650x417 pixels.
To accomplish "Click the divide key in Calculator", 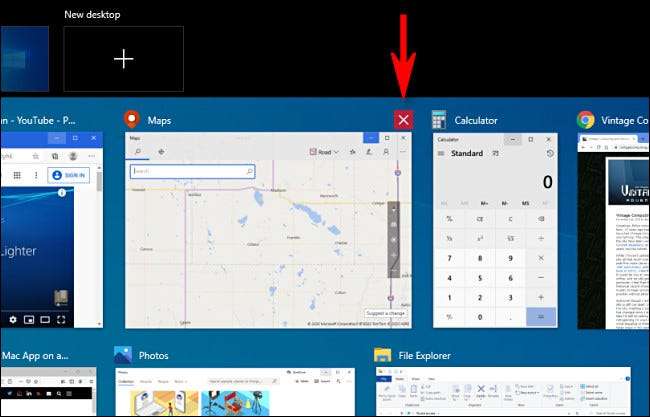I will (x=541, y=238).
